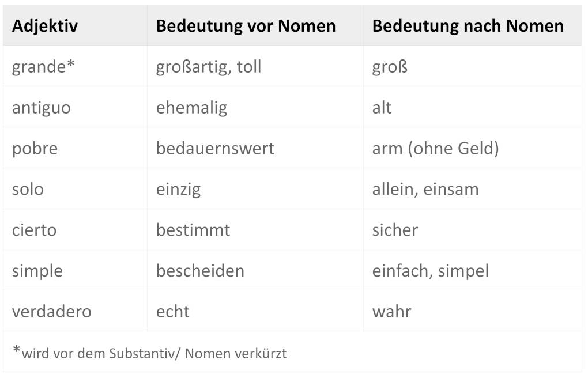Click the "antiguo" adjective cell
Screen dimensions: 588x378
click(x=42, y=108)
